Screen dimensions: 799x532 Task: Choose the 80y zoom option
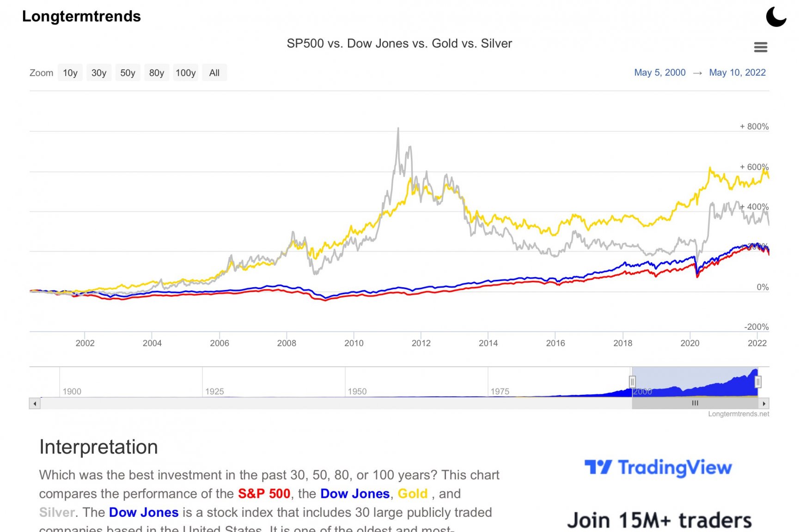[x=157, y=73]
